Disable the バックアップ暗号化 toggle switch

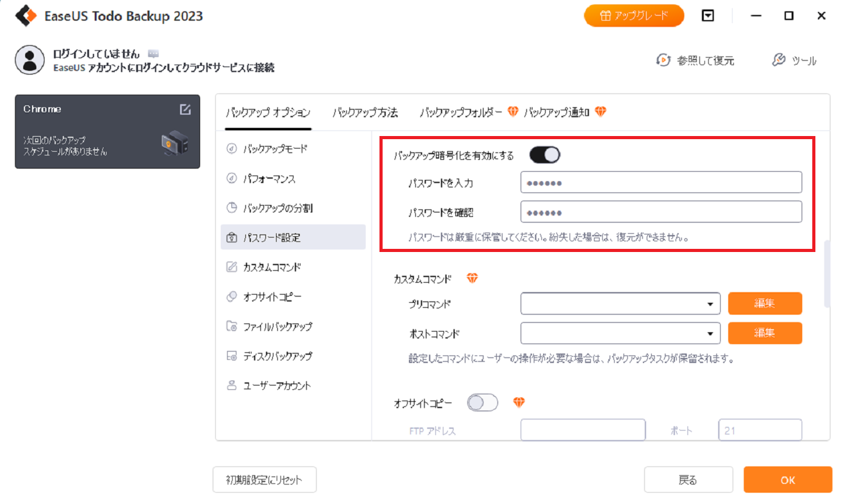(x=544, y=155)
